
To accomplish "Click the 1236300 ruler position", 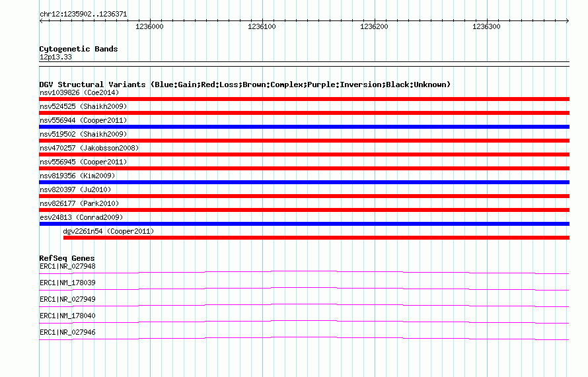I will (486, 26).
